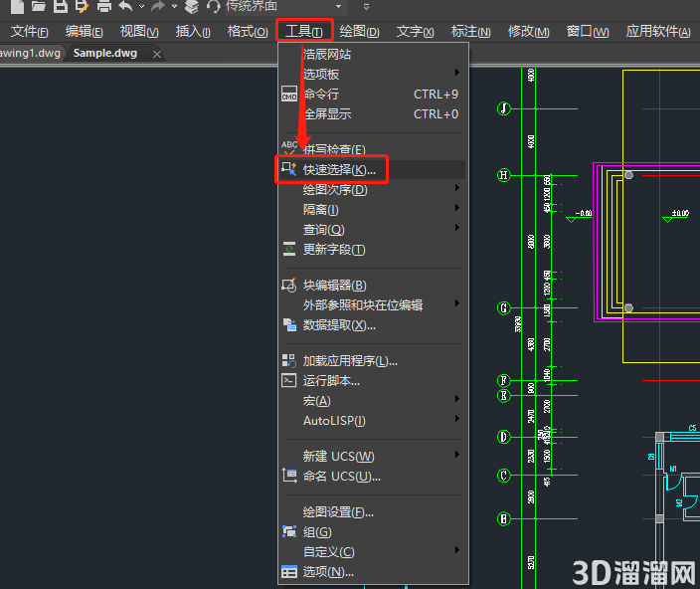This screenshot has height=589, width=700.
Task: Click the 命名 UCS(U) icon
Action: (x=289, y=476)
